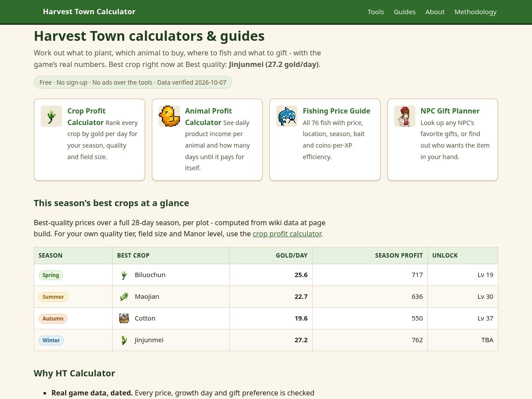Follow the 'crop profit calculator' inline link

[287, 234]
